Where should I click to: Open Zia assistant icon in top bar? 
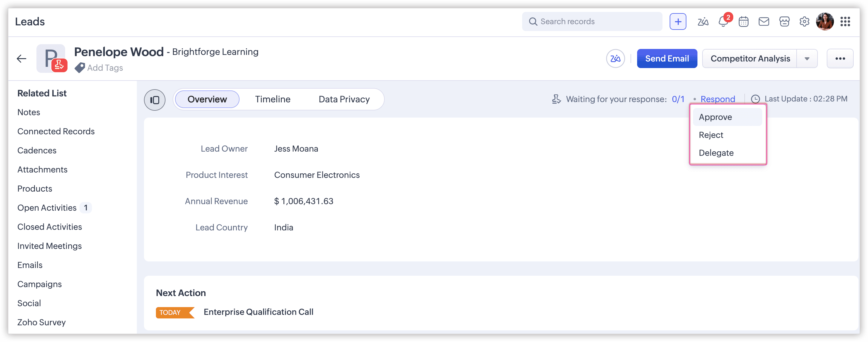(x=703, y=22)
